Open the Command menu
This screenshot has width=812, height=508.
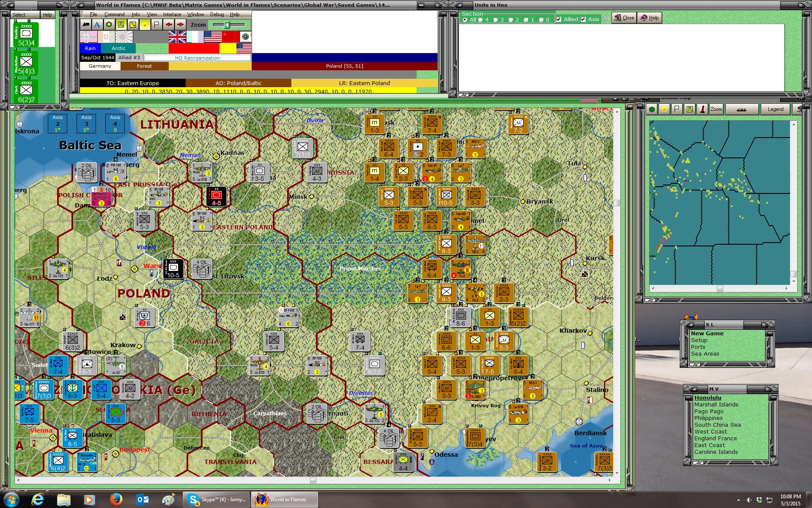pyautogui.click(x=114, y=14)
